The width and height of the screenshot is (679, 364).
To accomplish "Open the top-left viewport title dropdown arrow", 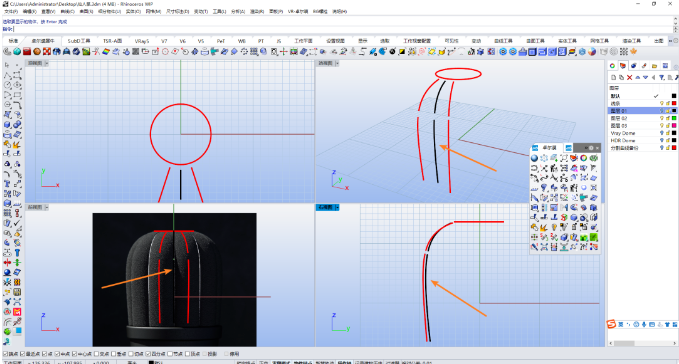I will coord(47,63).
